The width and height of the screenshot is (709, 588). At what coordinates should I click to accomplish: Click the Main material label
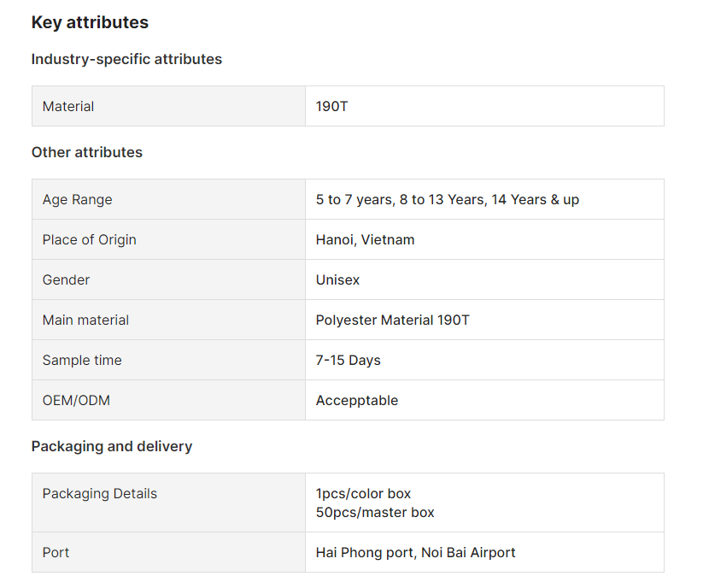click(85, 320)
